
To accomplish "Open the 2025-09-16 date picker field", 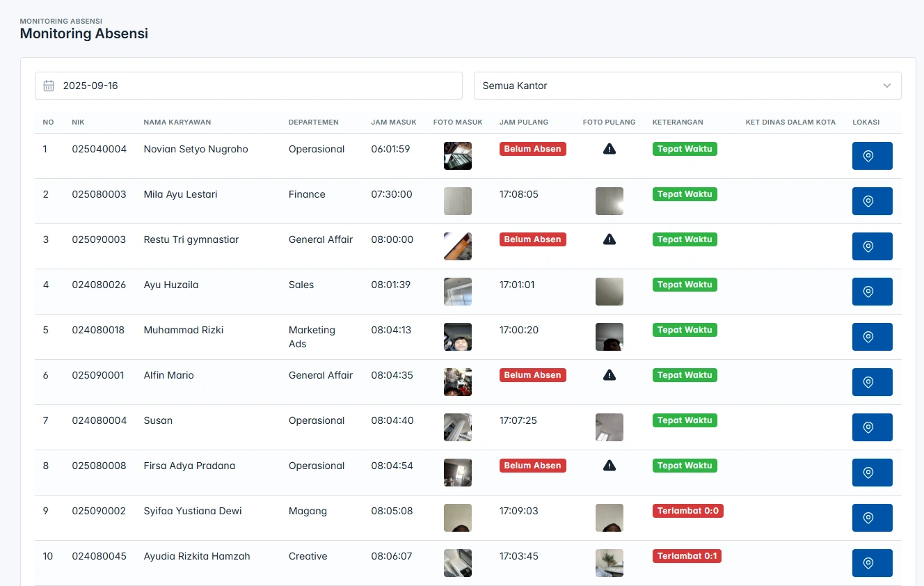I will 248,86.
